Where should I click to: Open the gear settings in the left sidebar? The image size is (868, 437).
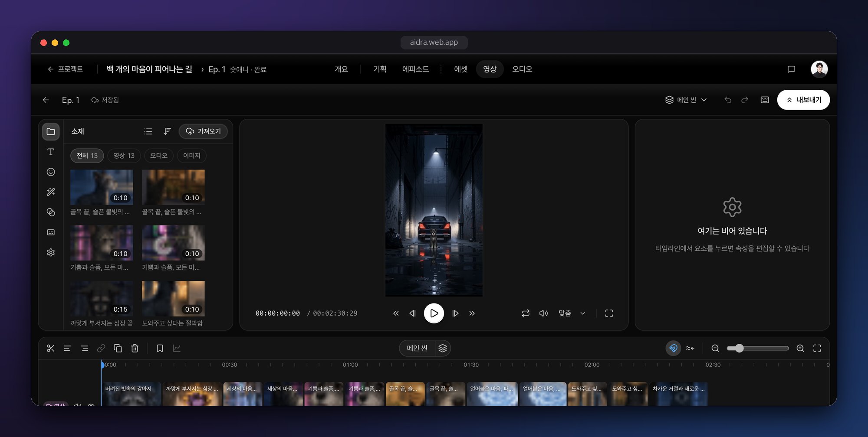[51, 252]
